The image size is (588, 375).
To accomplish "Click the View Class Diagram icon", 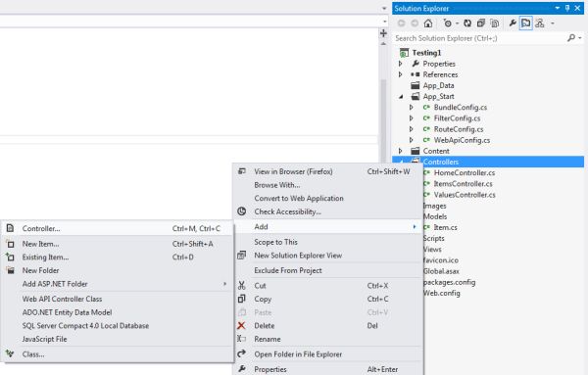I will pyautogui.click(x=540, y=23).
